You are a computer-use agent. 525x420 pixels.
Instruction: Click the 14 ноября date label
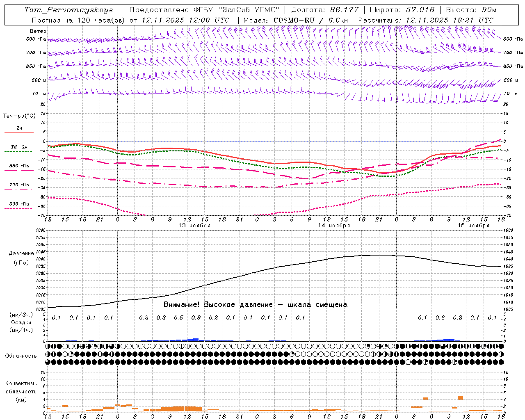tap(334, 226)
